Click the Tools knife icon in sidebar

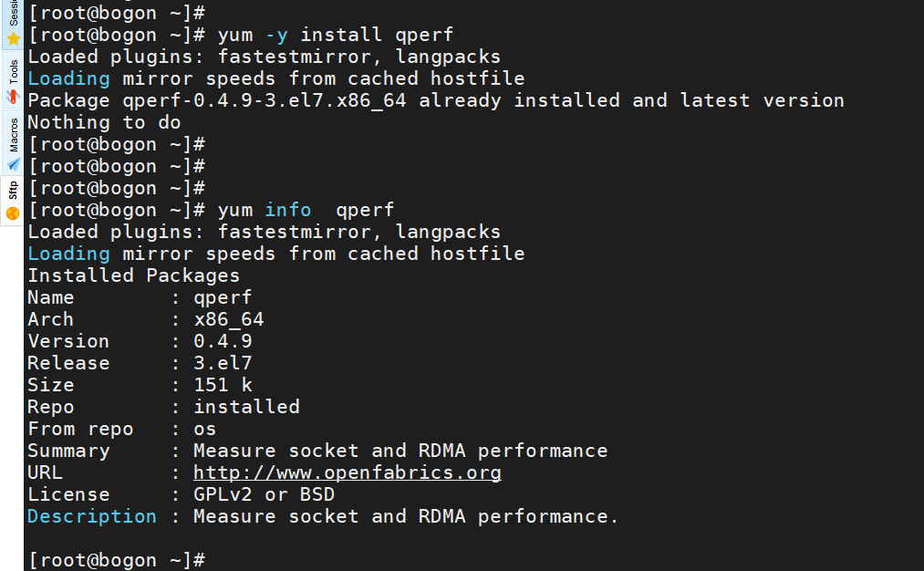[x=13, y=96]
